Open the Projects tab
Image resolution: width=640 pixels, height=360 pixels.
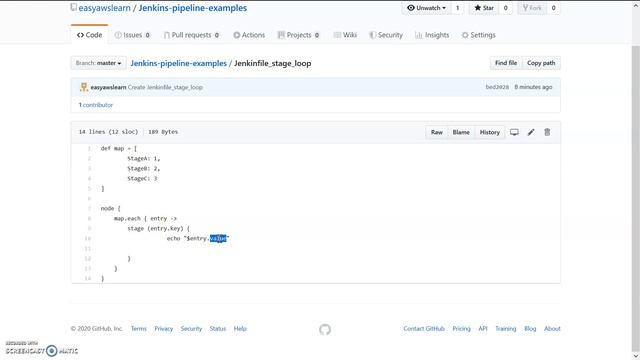coord(298,35)
